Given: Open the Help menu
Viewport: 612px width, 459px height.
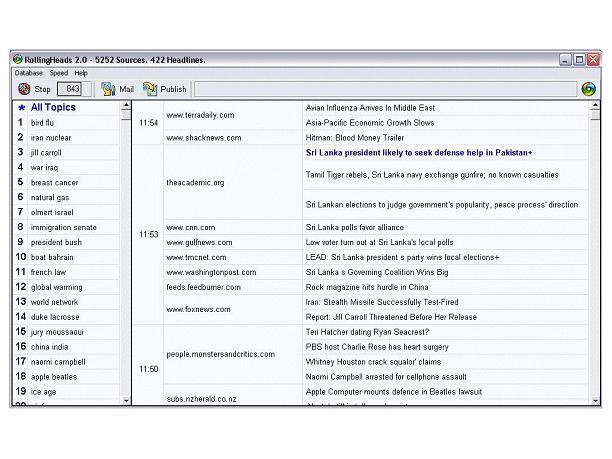Looking at the screenshot, I should click(x=81, y=73).
